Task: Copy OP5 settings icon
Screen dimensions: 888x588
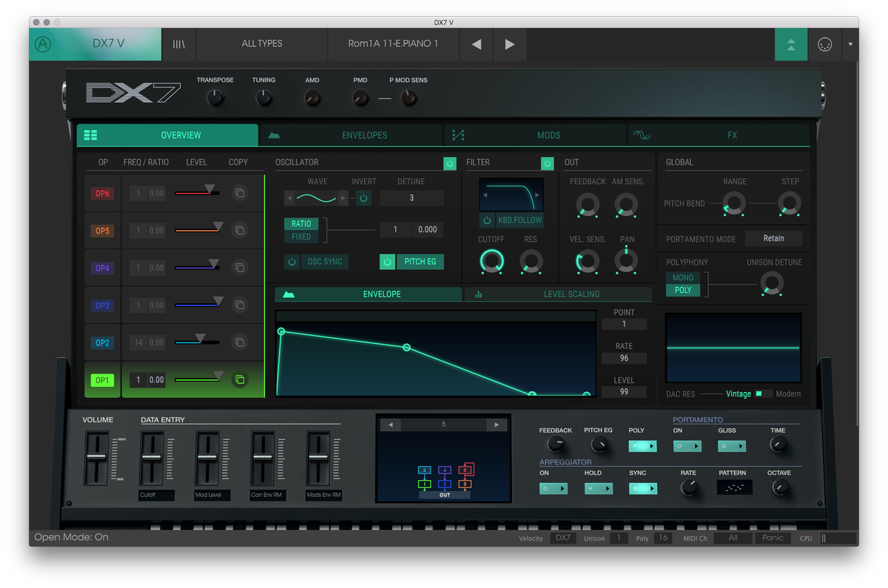Action: 239,230
